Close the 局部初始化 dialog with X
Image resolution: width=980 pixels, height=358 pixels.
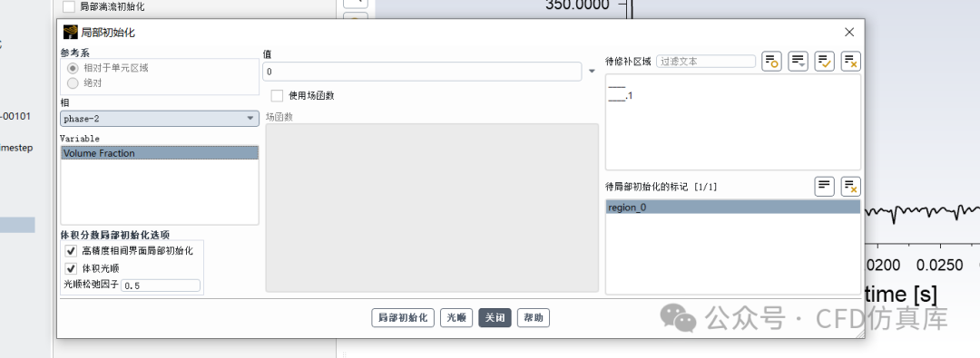[x=849, y=33]
